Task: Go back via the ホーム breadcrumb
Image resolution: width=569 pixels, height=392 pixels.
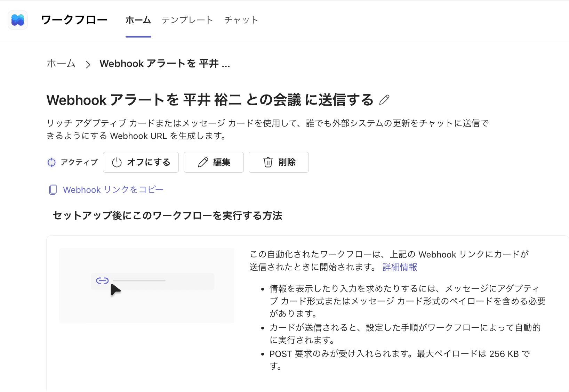Action: (61, 64)
